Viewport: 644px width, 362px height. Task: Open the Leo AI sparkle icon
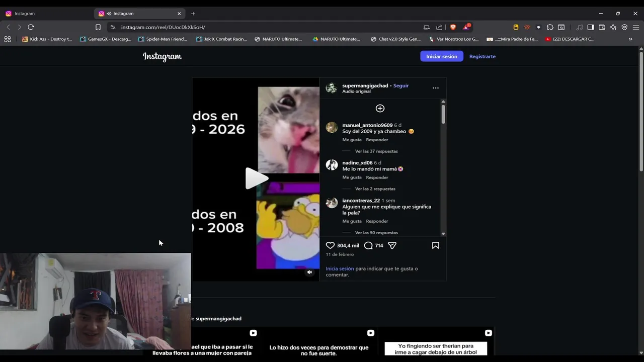[613, 27]
